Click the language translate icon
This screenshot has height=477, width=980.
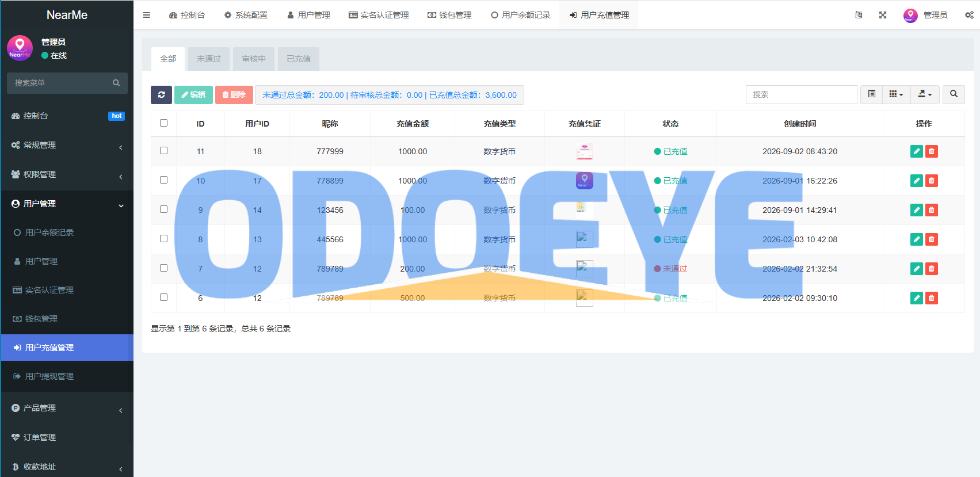859,15
